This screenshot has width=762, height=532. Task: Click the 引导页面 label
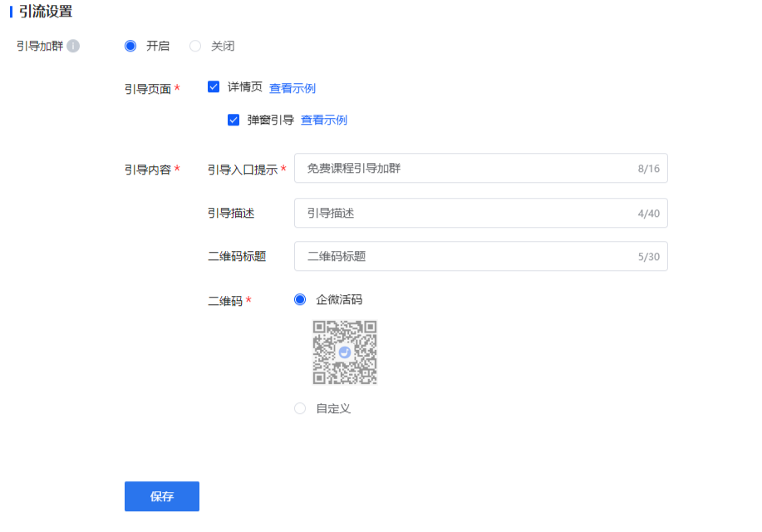point(148,89)
